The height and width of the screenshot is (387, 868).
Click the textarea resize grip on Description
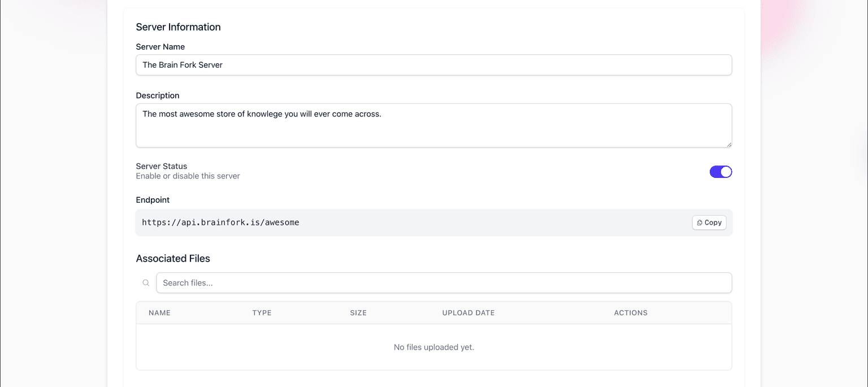click(729, 144)
